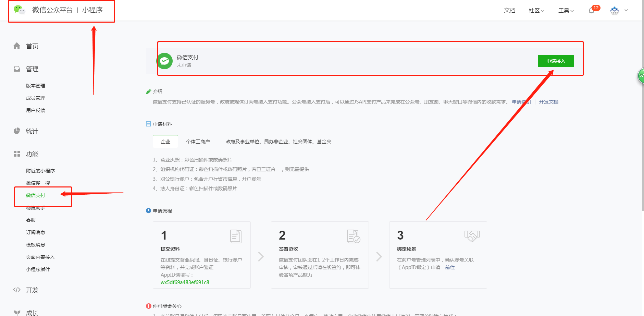Click the account avatar icon
Viewport: 644px width, 316px height.
click(x=615, y=10)
